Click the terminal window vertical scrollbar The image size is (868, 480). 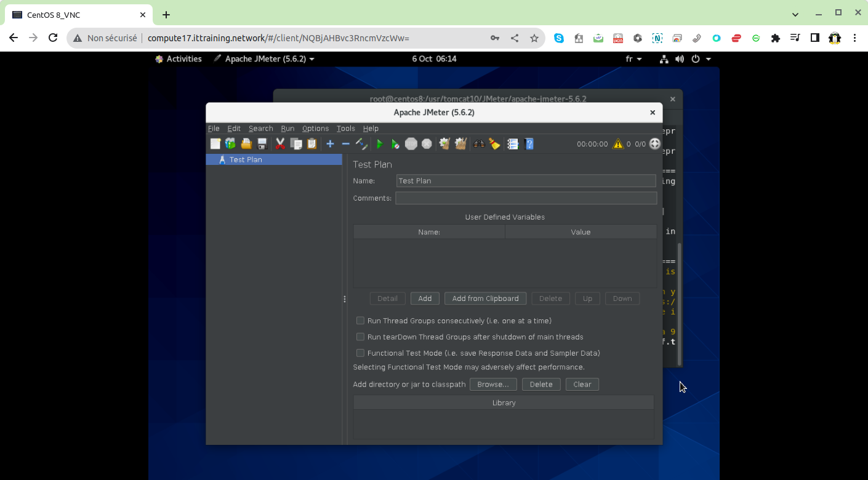point(680,304)
